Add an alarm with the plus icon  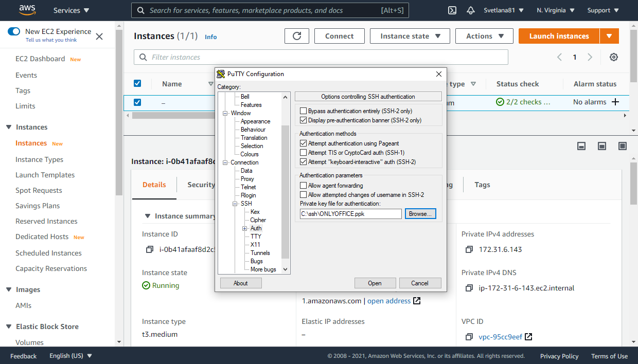tap(615, 102)
